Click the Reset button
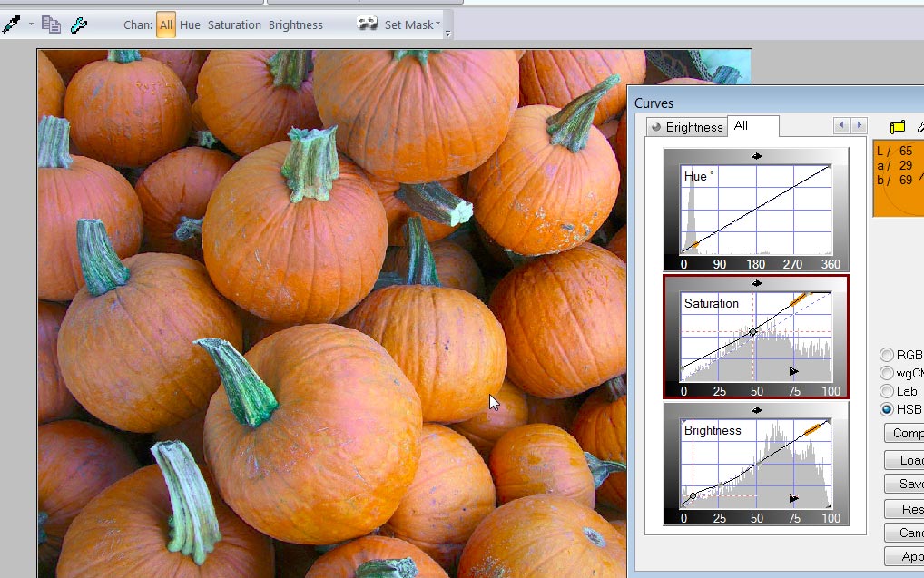Screen dimensions: 924x578 [x=904, y=509]
